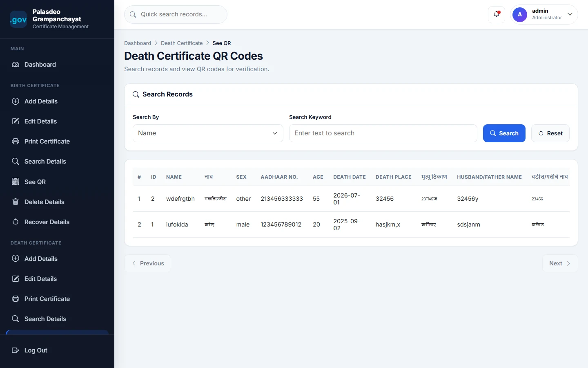
Task: Click the DEATH DATE column header
Action: 350,177
